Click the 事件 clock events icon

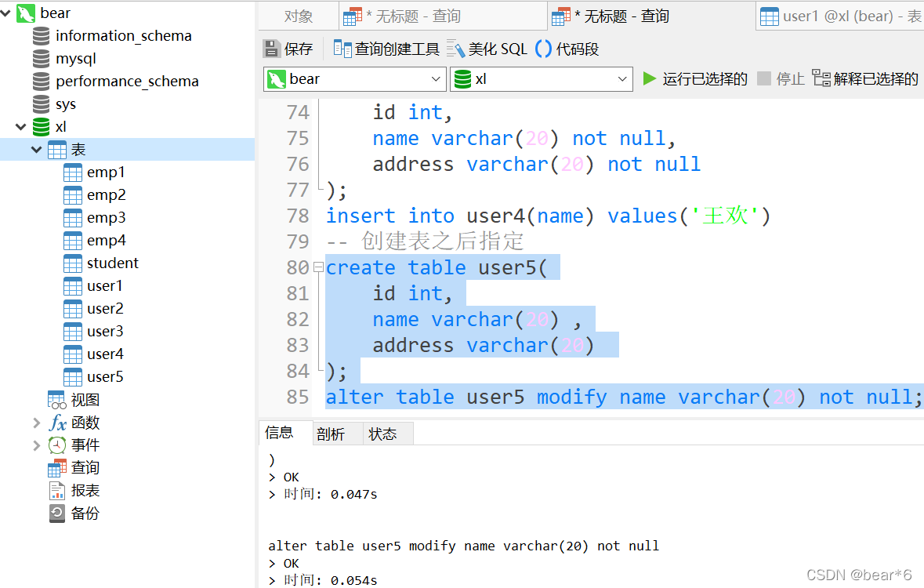[57, 445]
